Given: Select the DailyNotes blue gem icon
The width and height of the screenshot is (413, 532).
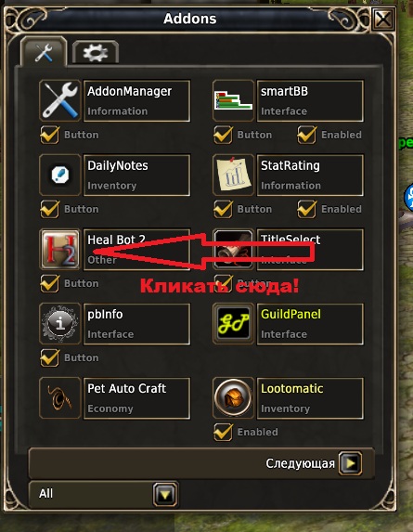Looking at the screenshot, I should [60, 175].
